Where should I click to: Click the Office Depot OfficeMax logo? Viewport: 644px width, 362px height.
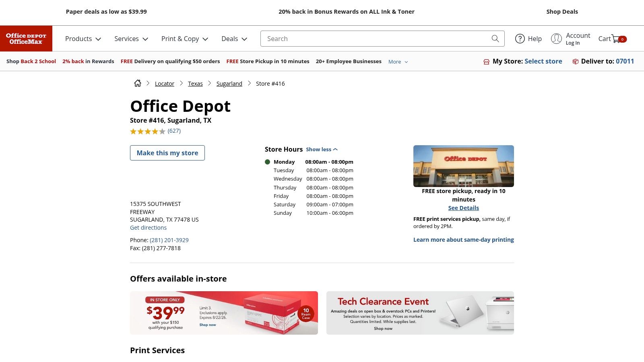coord(26,39)
